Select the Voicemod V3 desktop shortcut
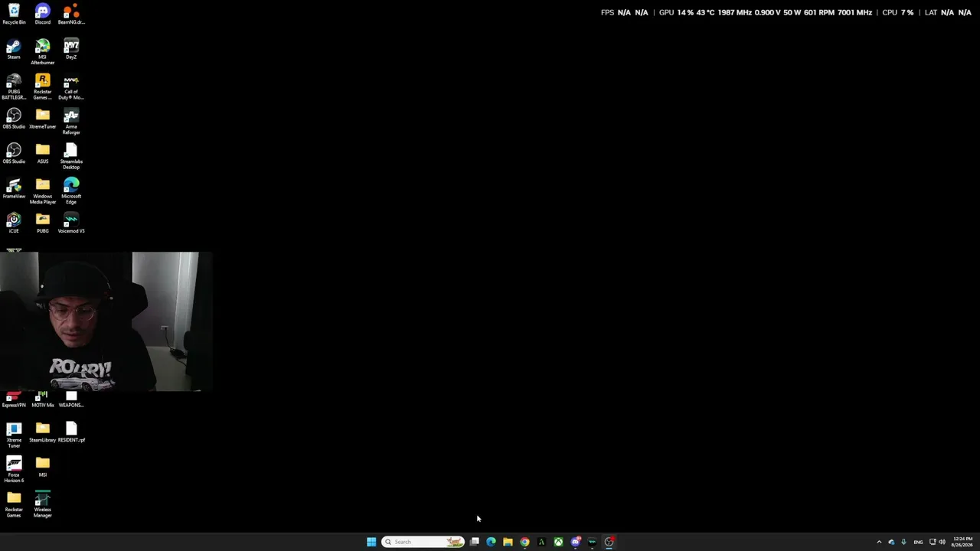The width and height of the screenshot is (980, 551). pos(71,223)
